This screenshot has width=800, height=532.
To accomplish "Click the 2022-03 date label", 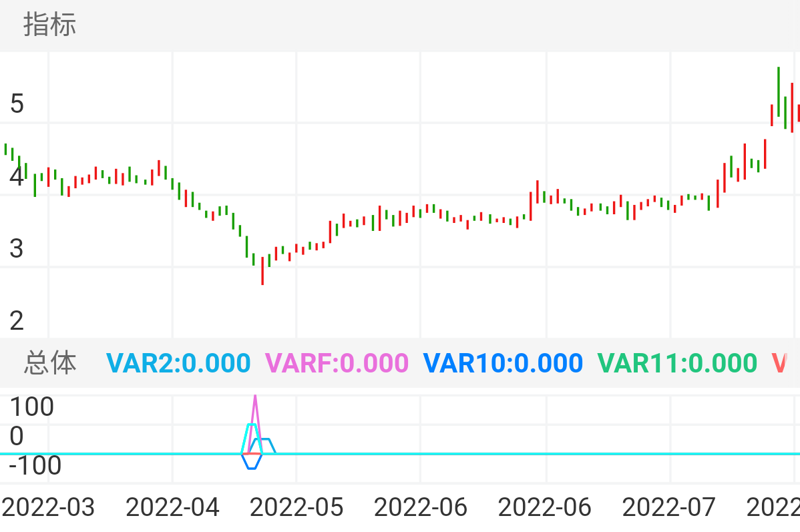I will (x=48, y=508).
